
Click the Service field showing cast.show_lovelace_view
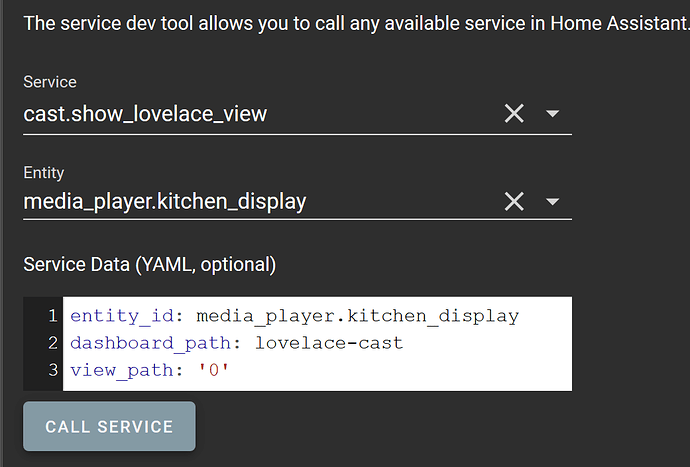pos(250,114)
